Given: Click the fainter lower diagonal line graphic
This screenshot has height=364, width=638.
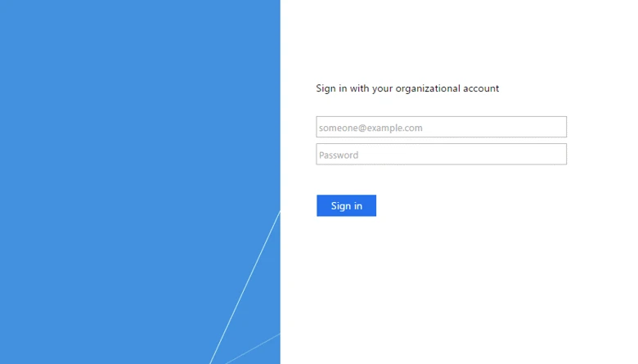Looking at the screenshot, I should 253,348.
